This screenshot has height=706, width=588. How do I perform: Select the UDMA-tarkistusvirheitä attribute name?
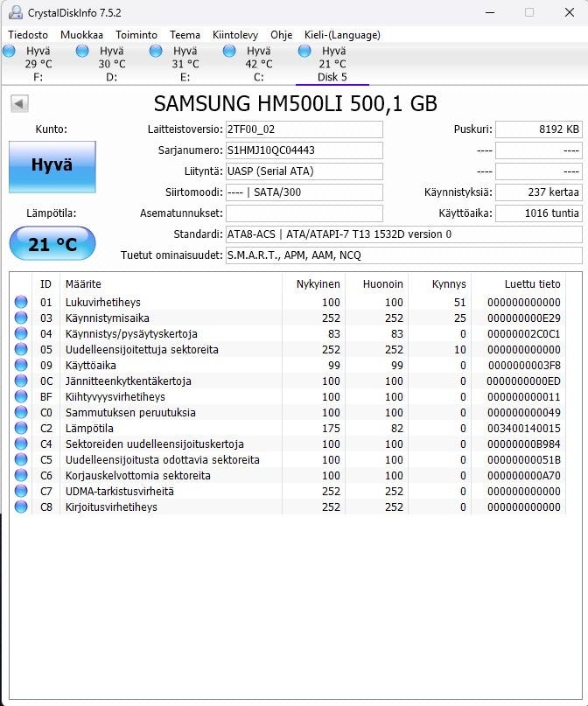click(x=119, y=492)
